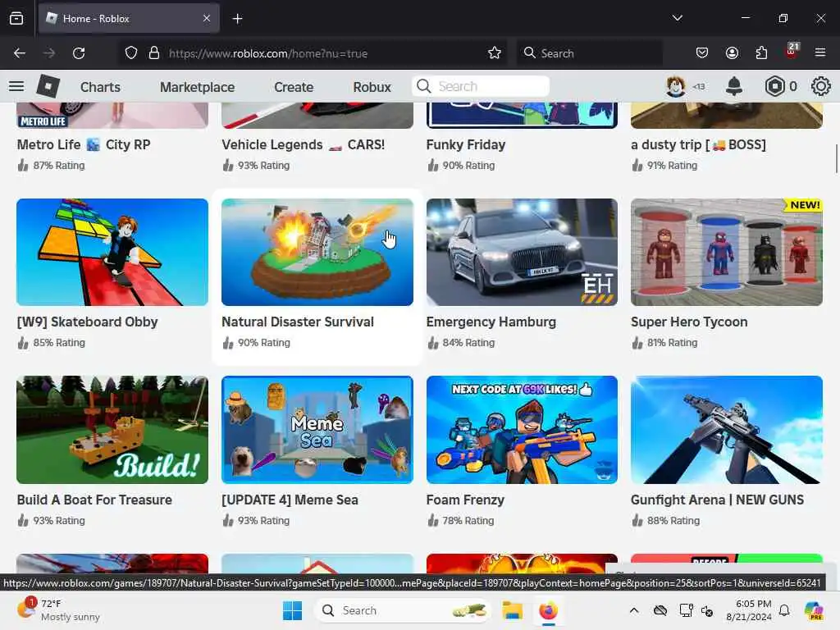Viewport: 840px width, 630px height.
Task: Save page to Pocket icon
Action: [702, 53]
